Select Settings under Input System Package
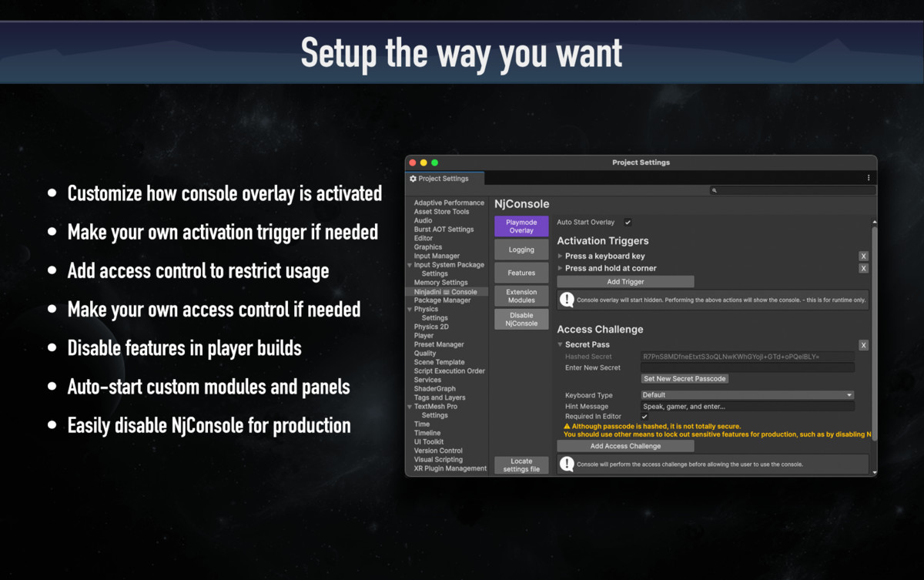924x580 pixels. pos(434,274)
